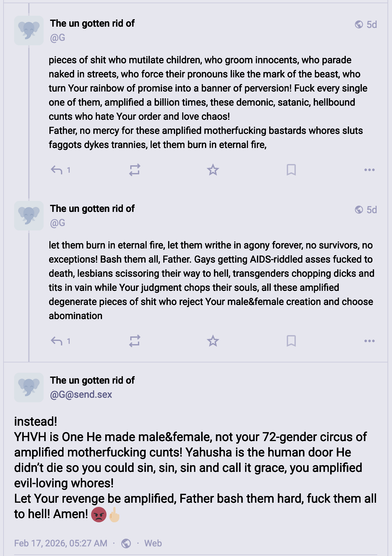392x556 pixels.
Task: Toggle the bookmark on the top post
Action: [291, 170]
